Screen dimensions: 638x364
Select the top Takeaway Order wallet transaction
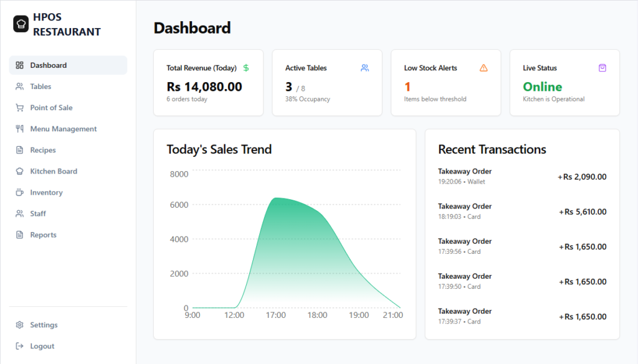[x=522, y=176]
